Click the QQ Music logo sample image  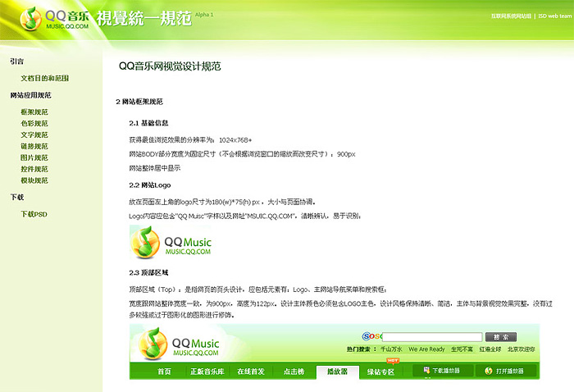pos(171,243)
